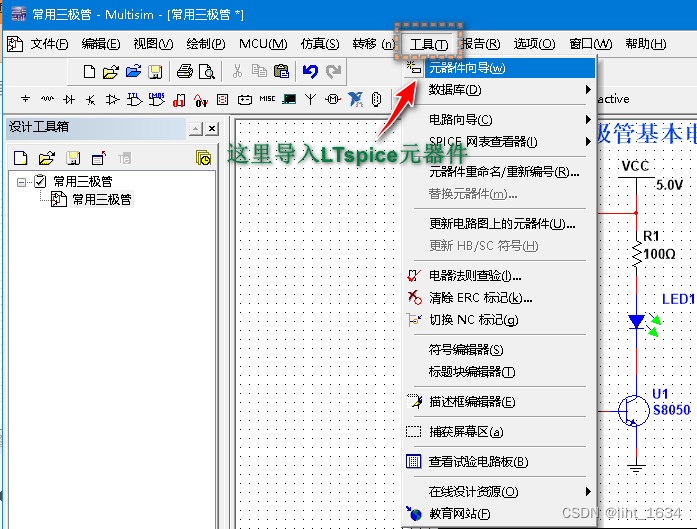Viewport: 697px width, 529px height.
Task: Place an Analog op-amp component
Action: tap(112, 100)
